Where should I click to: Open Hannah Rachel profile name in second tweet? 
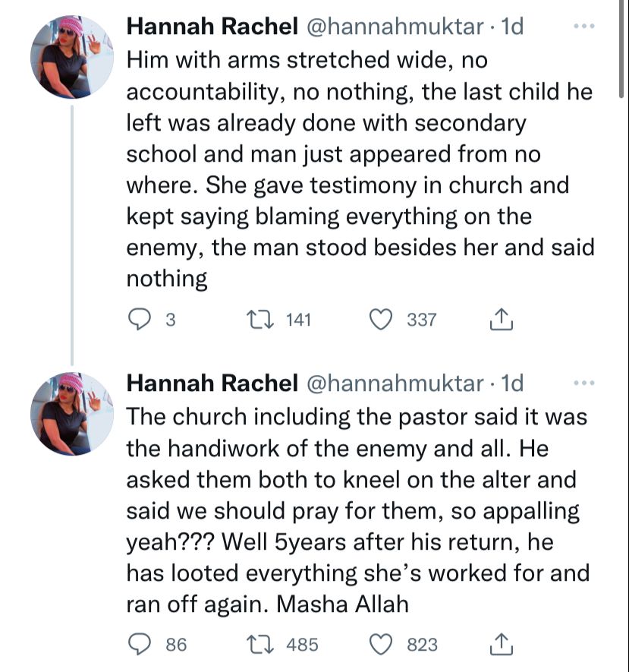point(211,383)
